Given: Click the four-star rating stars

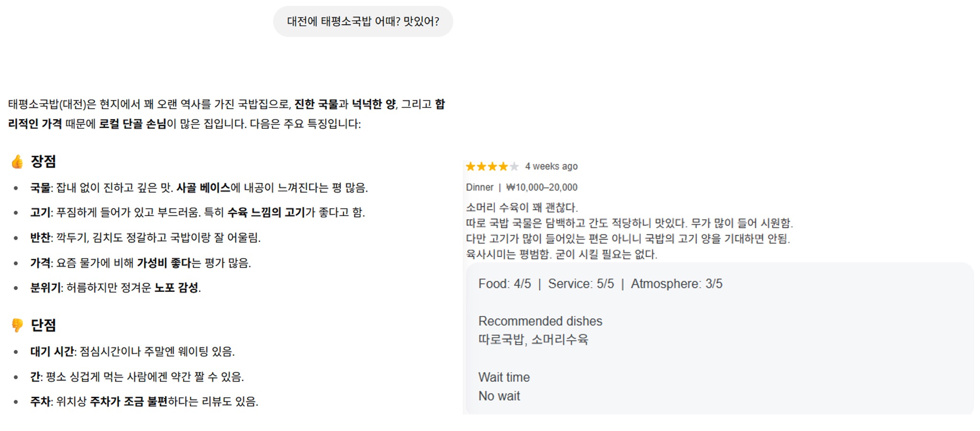Looking at the screenshot, I should point(491,166).
